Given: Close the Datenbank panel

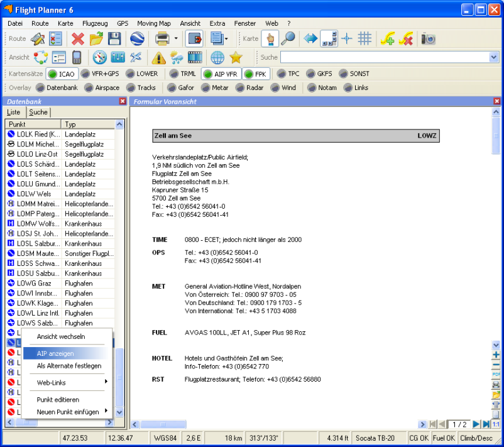Looking at the screenshot, I should (123, 101).
